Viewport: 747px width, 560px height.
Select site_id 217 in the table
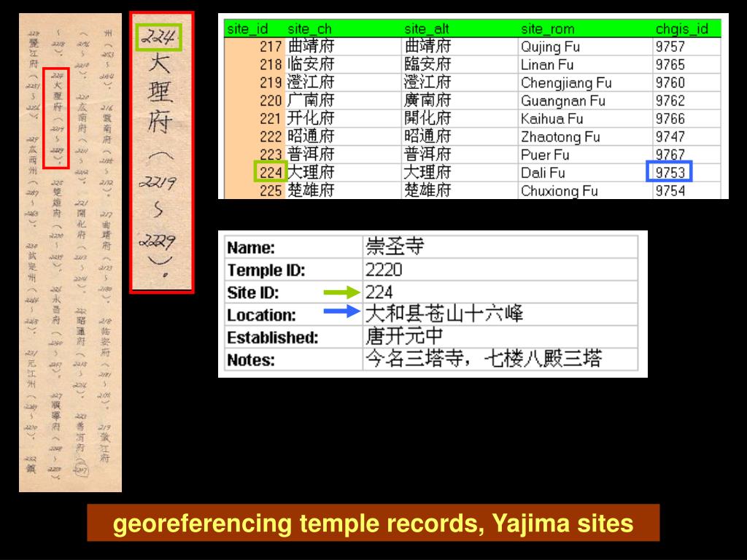click(x=271, y=47)
